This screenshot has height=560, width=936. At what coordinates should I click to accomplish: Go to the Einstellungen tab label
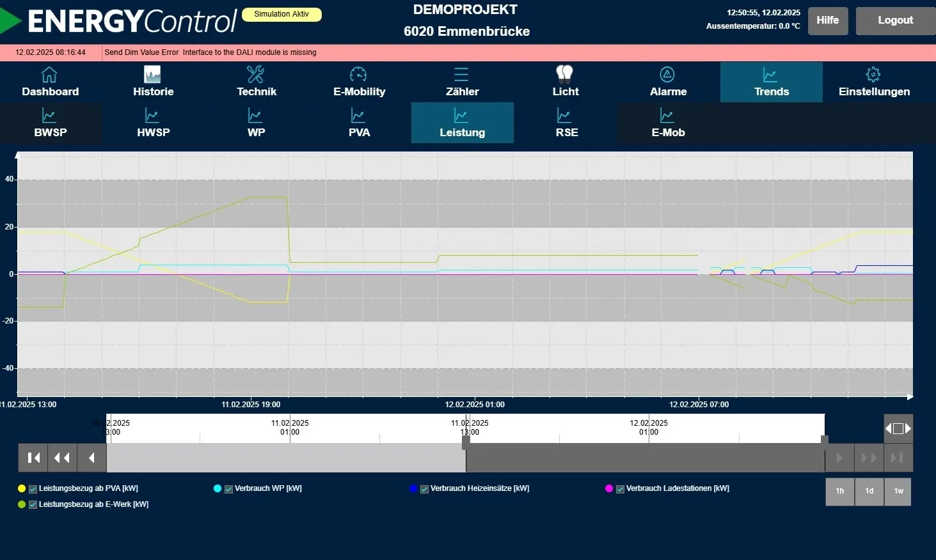[875, 91]
